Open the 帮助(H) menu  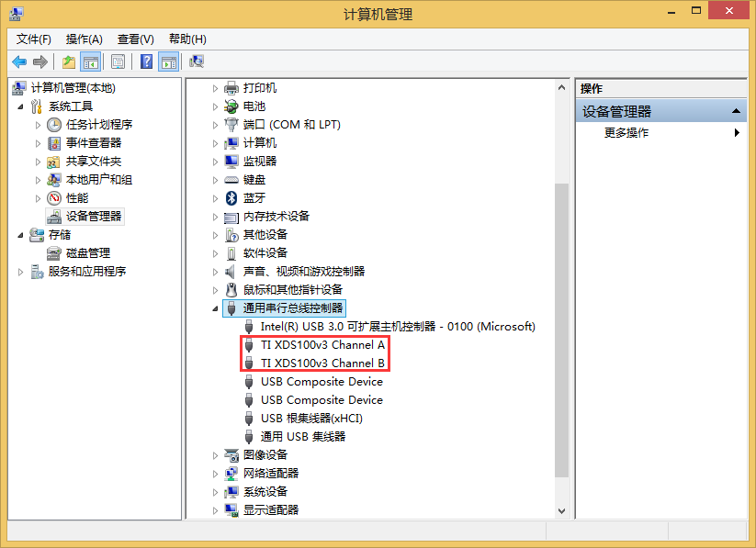(187, 39)
